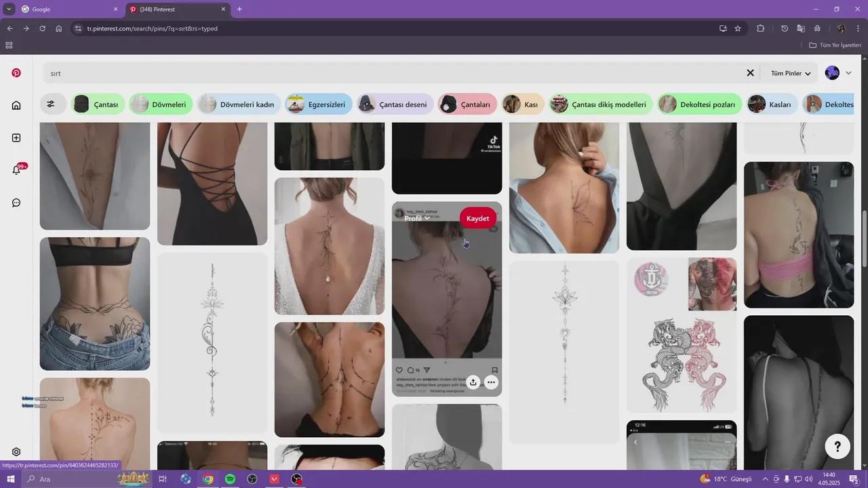This screenshot has height=488, width=868.
Task: Select the Kası filter chip
Action: coord(523,104)
